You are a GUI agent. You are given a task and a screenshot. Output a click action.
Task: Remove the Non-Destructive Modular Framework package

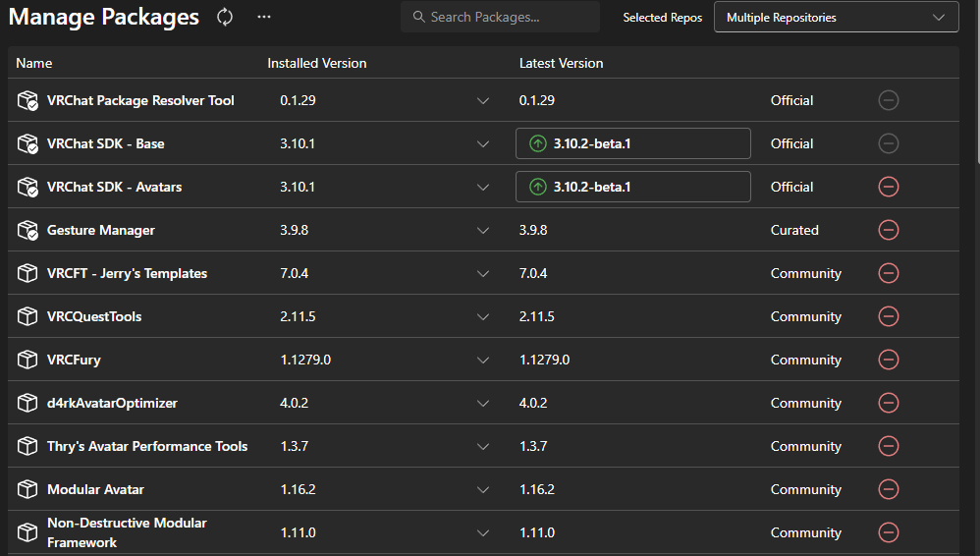click(x=888, y=532)
